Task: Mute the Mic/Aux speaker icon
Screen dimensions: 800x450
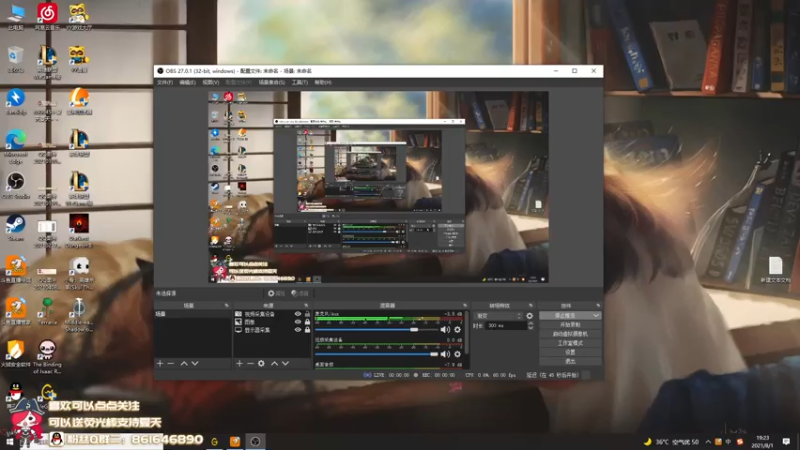Action: [x=445, y=330]
